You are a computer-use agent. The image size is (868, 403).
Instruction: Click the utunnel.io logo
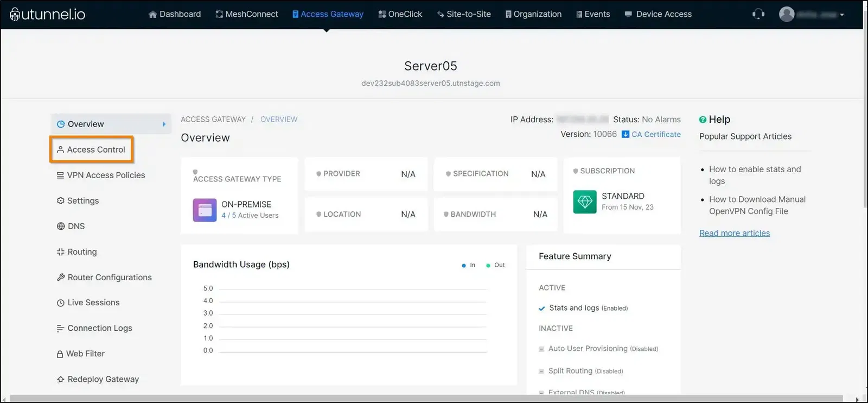coord(48,14)
